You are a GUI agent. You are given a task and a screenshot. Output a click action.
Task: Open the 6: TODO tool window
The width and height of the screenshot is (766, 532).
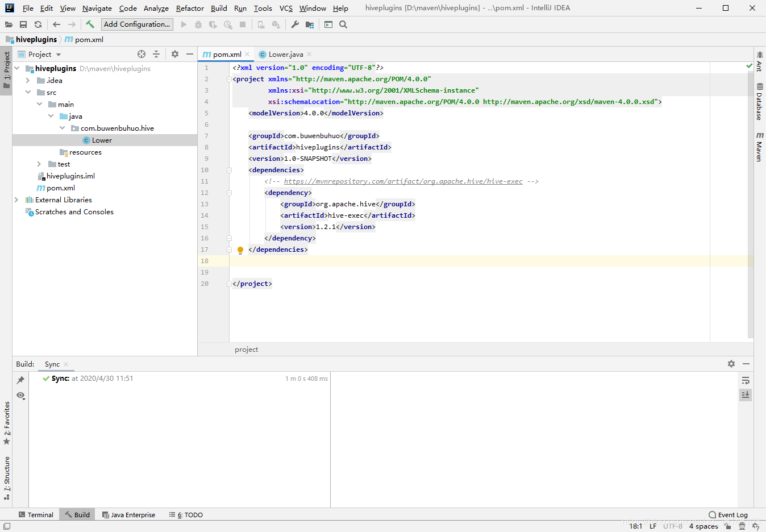coord(186,514)
